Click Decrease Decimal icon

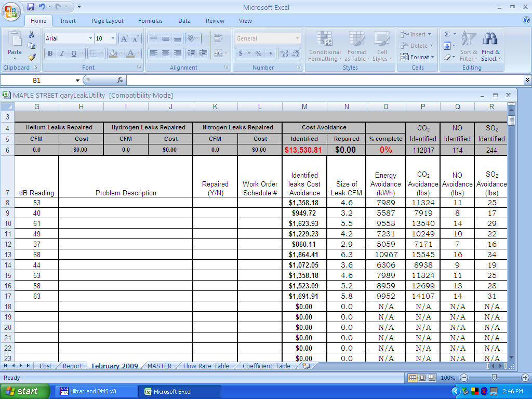[x=296, y=54]
